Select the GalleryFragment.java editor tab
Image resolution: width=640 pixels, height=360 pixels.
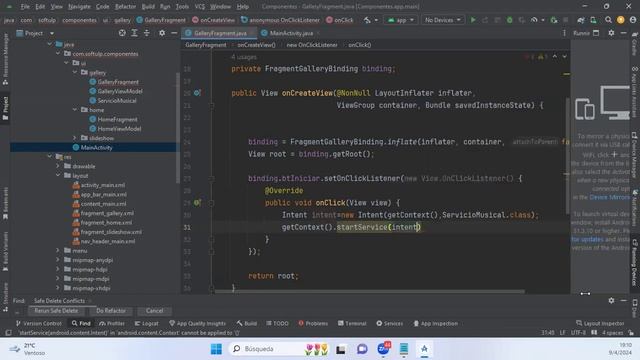coord(220,33)
